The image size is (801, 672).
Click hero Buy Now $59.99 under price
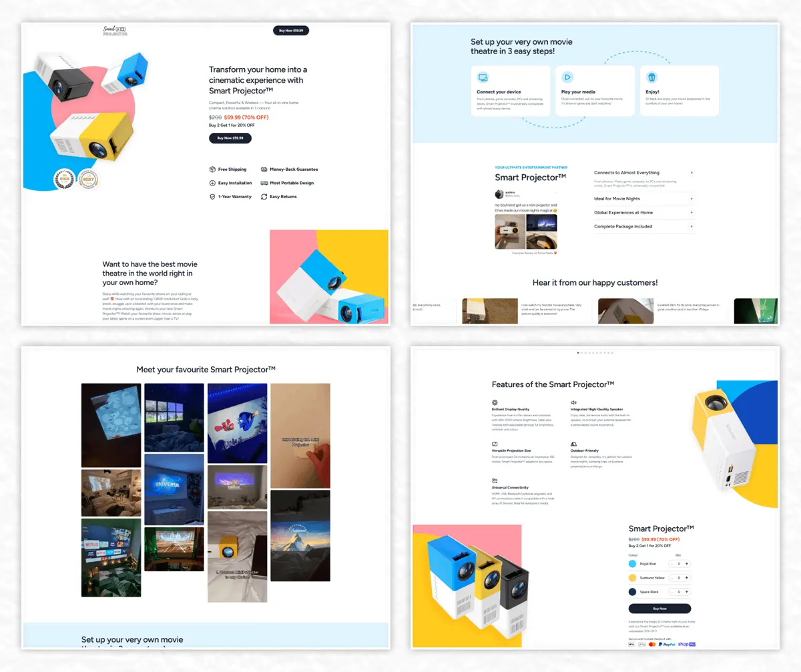click(230, 138)
